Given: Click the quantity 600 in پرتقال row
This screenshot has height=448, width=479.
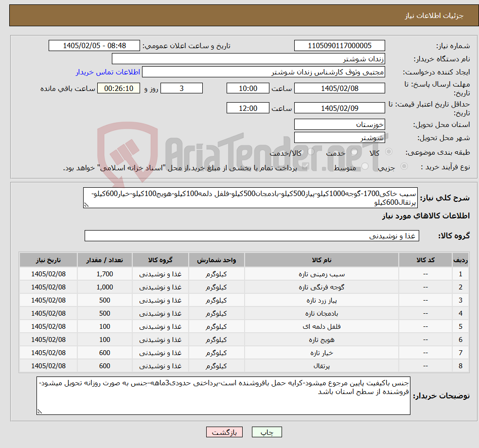Looking at the screenshot, I should tap(105, 366).
